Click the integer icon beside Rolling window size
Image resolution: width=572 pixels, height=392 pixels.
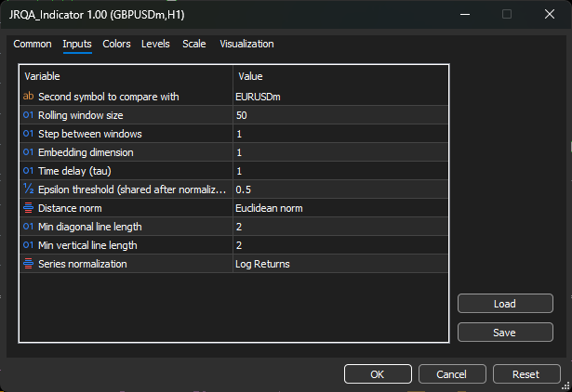(28, 115)
